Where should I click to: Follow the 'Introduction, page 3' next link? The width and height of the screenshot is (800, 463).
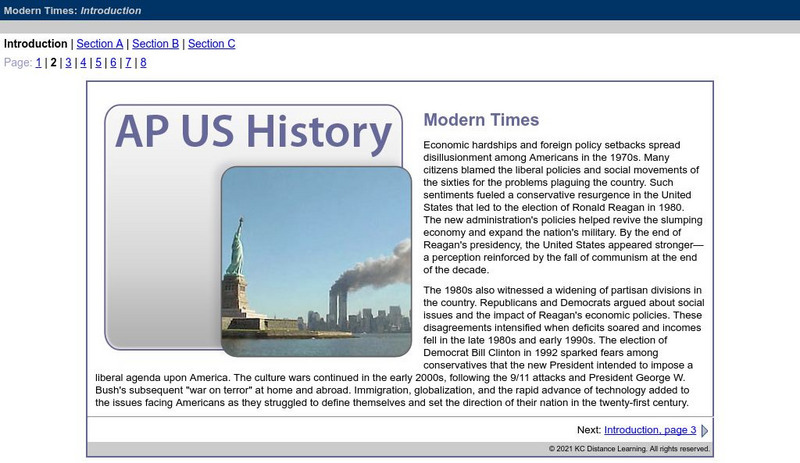click(650, 430)
